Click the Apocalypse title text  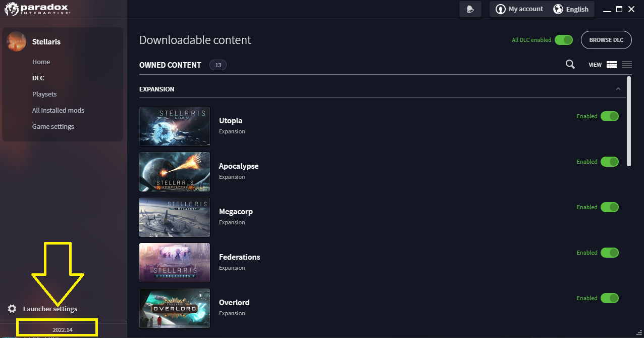point(239,166)
